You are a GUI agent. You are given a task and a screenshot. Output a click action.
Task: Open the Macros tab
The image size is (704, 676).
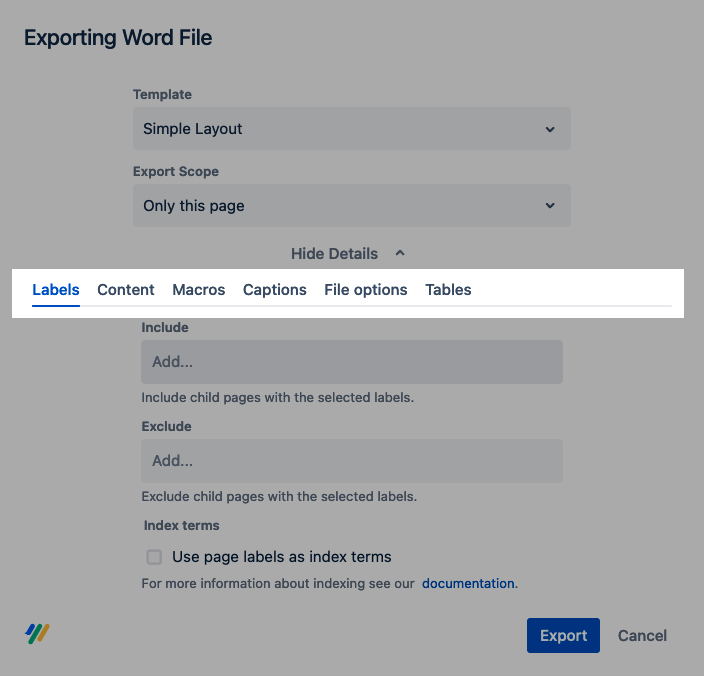[199, 290]
